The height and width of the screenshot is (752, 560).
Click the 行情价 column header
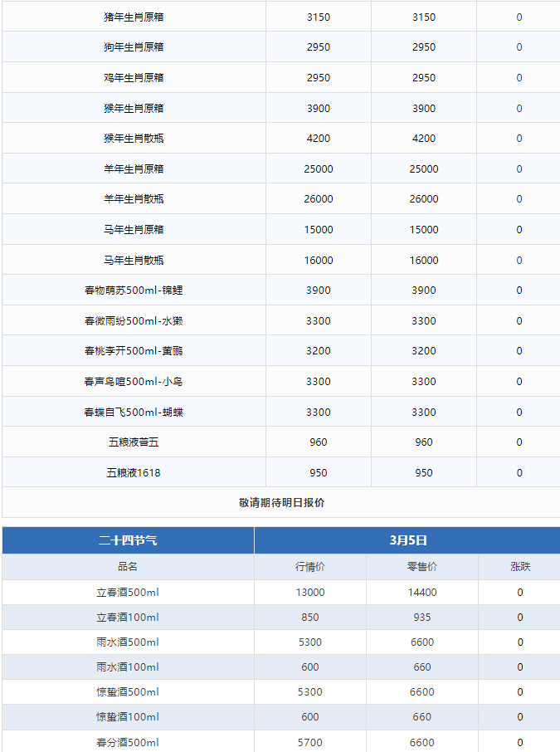click(x=309, y=567)
